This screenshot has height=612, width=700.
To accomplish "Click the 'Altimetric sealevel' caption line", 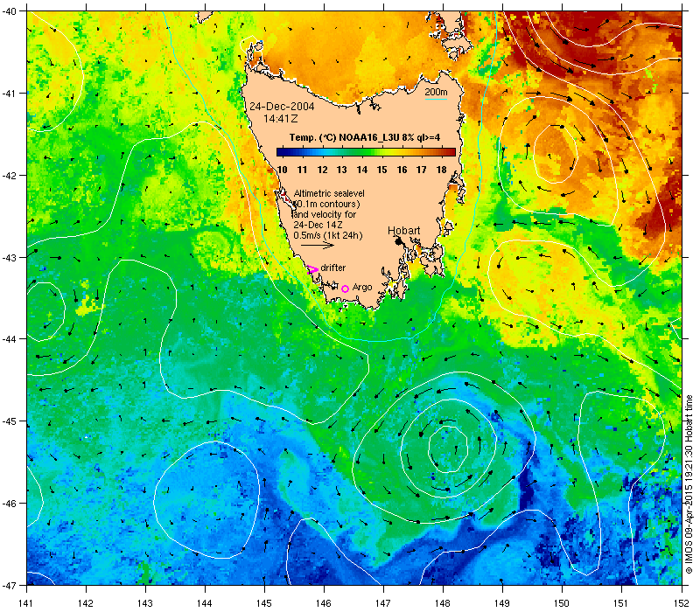I will 329,193.
